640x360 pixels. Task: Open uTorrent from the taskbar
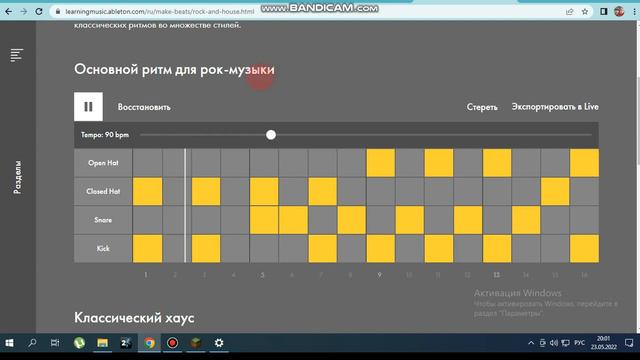coord(79,343)
